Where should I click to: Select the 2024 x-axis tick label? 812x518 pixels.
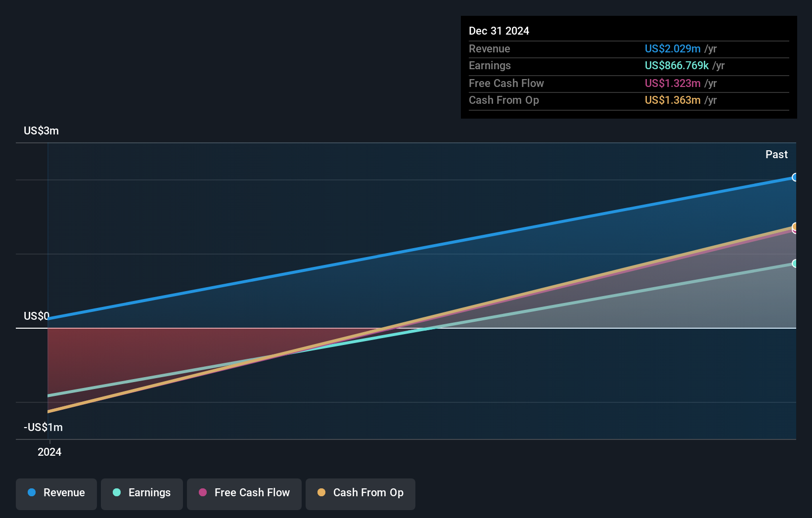pyautogui.click(x=49, y=452)
